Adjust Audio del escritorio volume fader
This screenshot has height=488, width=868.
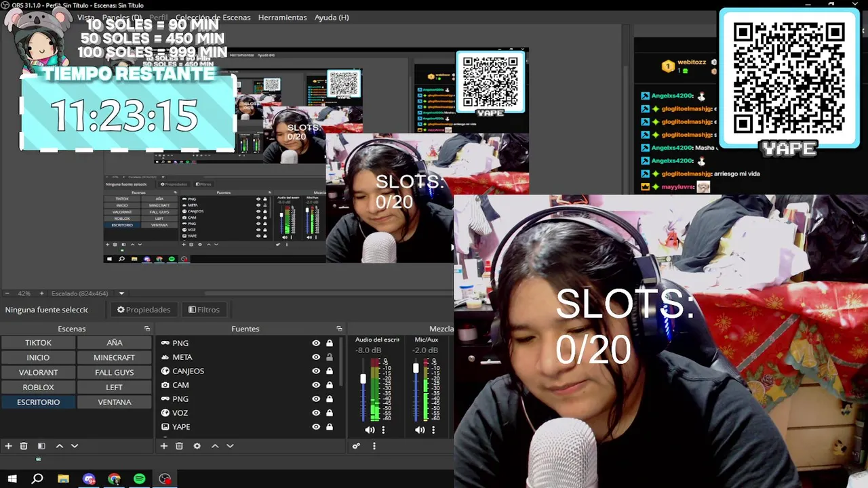coord(363,379)
